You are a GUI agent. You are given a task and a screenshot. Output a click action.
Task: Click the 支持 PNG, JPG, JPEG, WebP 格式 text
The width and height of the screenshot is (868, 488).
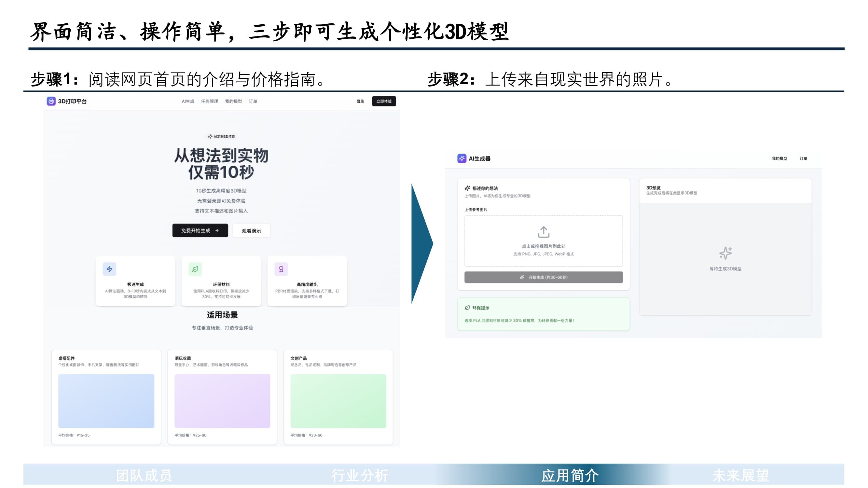544,254
